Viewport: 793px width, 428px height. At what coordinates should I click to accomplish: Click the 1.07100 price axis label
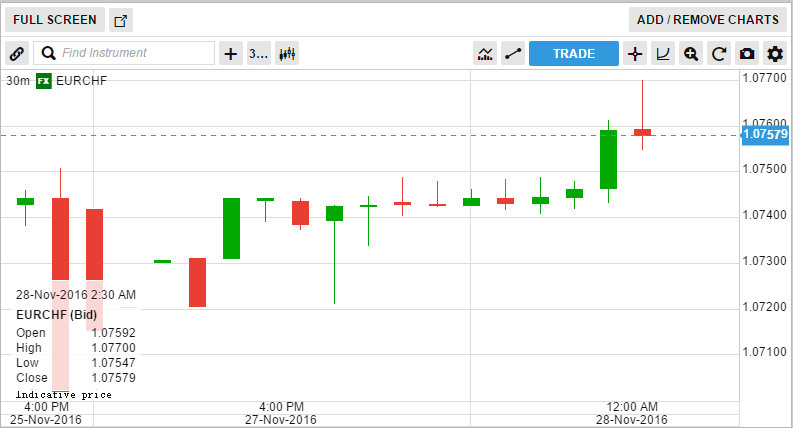point(764,352)
